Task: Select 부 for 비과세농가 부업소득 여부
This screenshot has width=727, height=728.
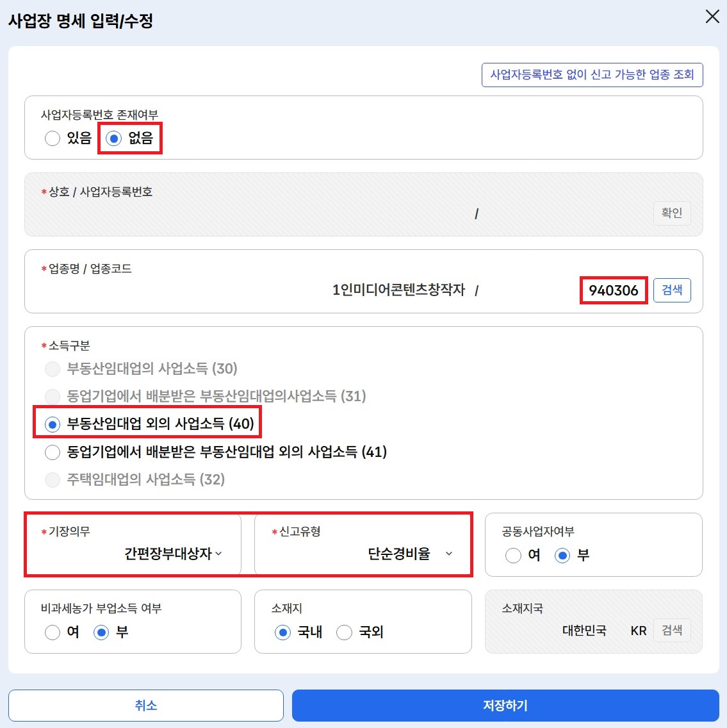Action: coord(101,633)
